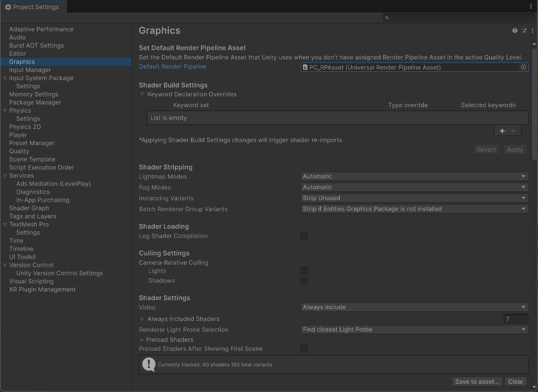The height and width of the screenshot is (392, 538).
Task: Toggle Camera-Relative Culling Shadows checkbox
Action: [304, 281]
